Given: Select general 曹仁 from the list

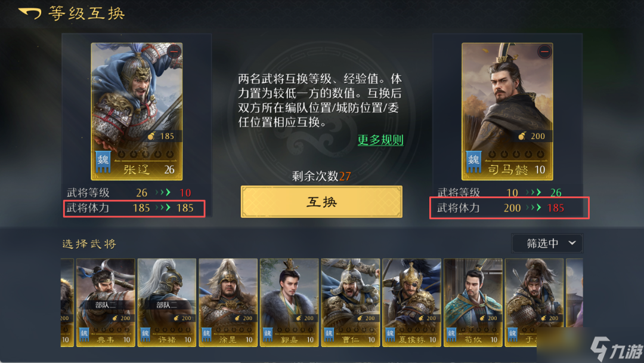Looking at the screenshot, I should [351, 303].
